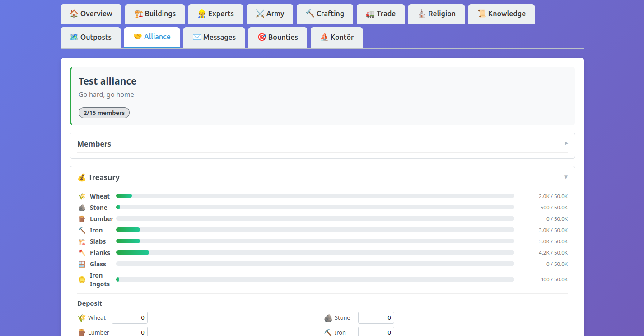644x336 pixels.
Task: Select the Alliance tab
Action: [152, 37]
